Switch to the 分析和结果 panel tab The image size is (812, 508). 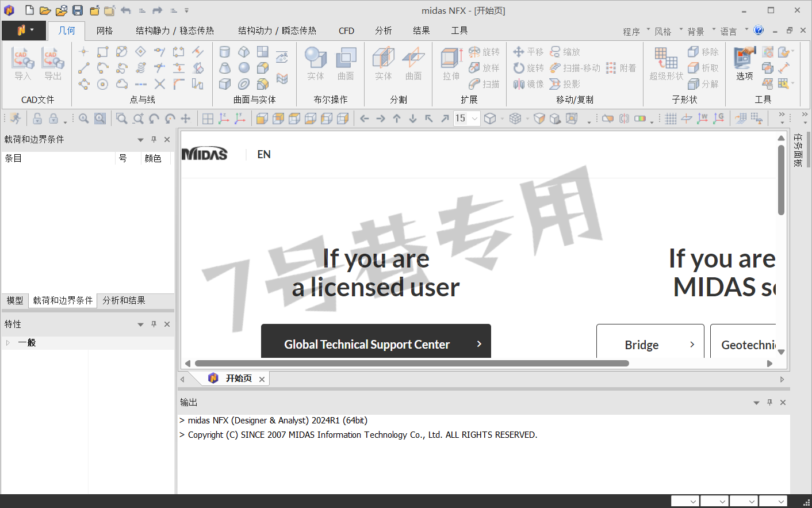tap(124, 300)
